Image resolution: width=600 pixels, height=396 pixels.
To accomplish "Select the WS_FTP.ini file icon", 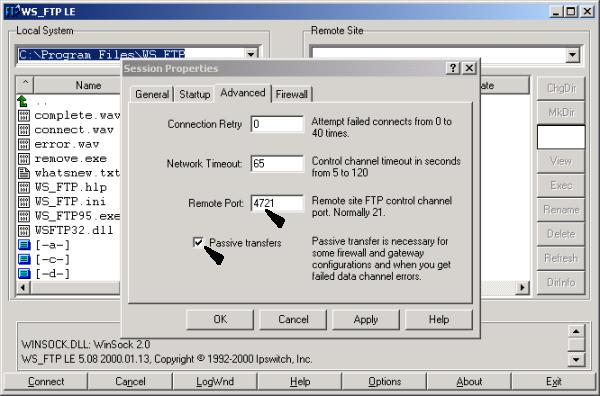I will 24,202.
